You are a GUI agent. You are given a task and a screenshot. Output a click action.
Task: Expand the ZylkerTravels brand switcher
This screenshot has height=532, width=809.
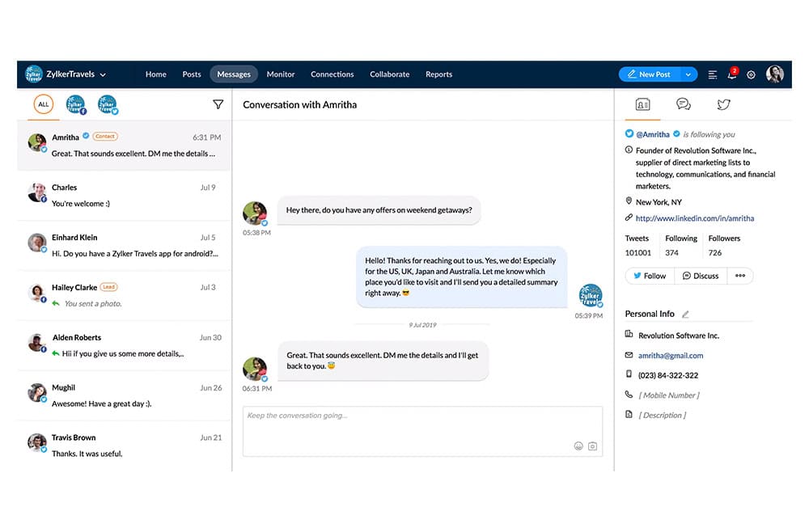click(x=103, y=74)
